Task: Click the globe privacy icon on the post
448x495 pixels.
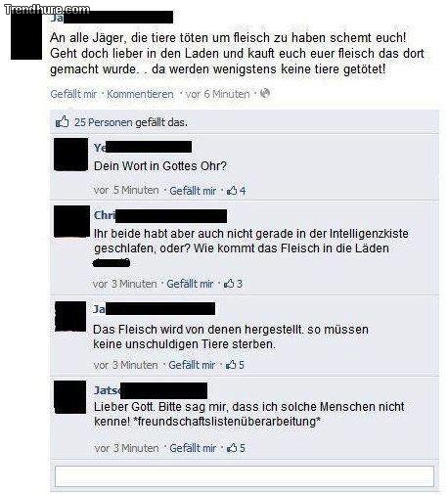Action: [265, 94]
